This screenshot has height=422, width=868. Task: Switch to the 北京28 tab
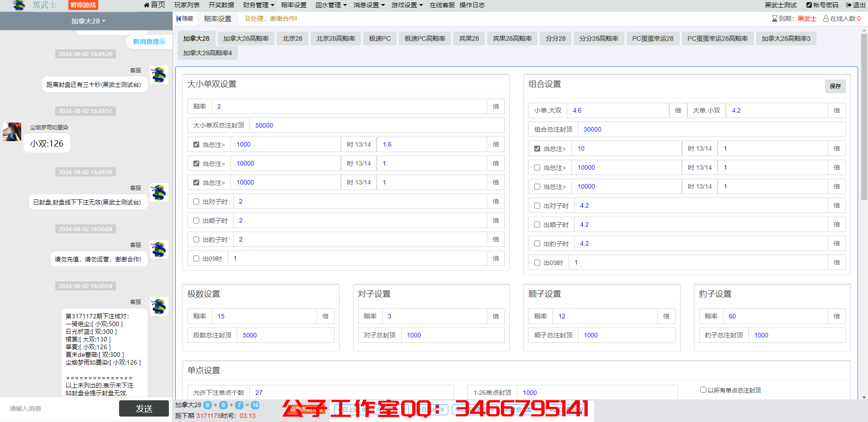pos(293,38)
